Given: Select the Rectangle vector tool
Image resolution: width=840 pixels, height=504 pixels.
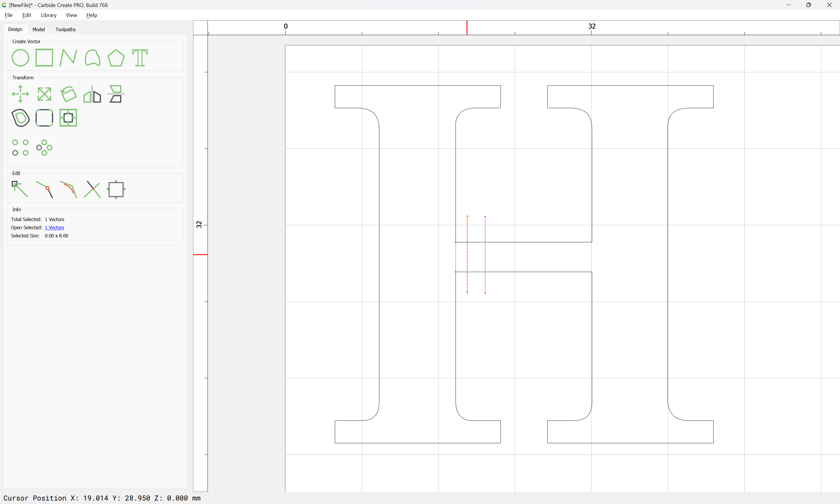Looking at the screenshot, I should click(44, 58).
